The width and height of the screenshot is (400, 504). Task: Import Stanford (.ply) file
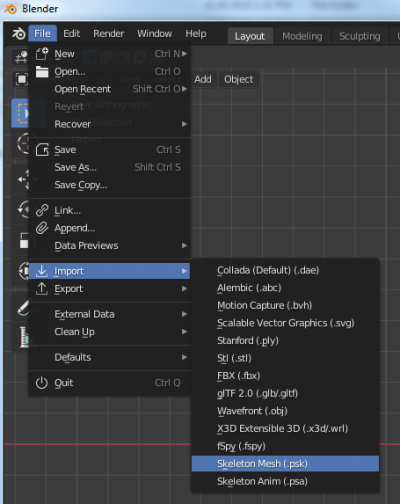coord(285,341)
